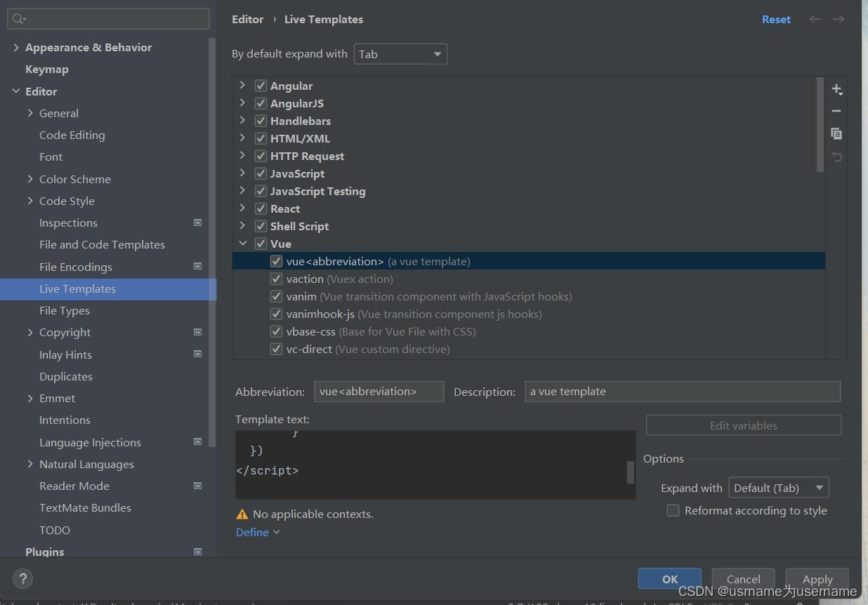Expand the React template group
The width and height of the screenshot is (868, 605).
coord(242,208)
